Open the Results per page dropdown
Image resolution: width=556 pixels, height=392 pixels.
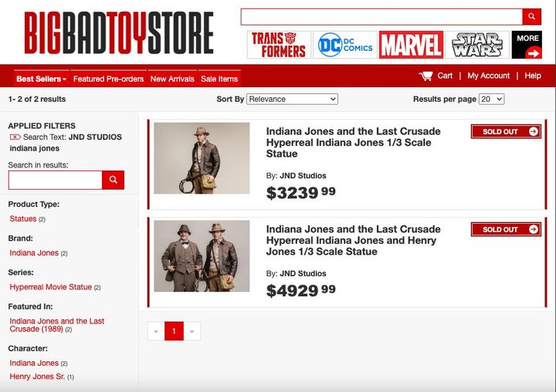[491, 99]
